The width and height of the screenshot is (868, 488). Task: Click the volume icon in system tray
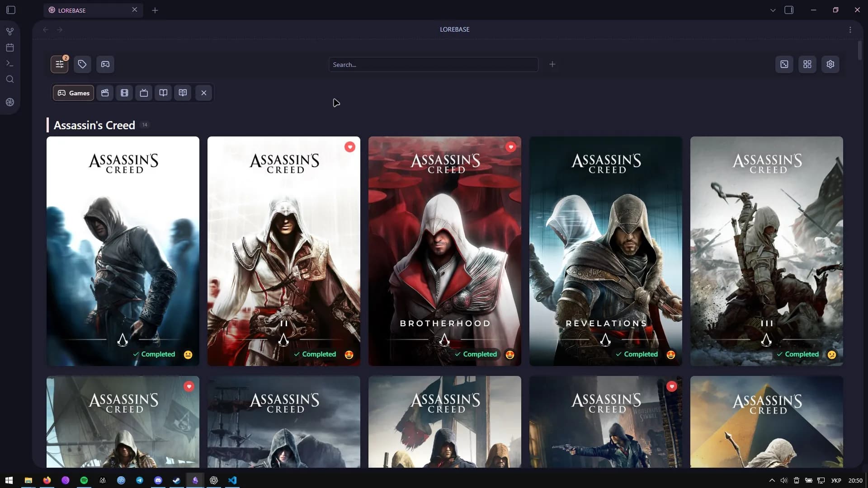pyautogui.click(x=784, y=480)
